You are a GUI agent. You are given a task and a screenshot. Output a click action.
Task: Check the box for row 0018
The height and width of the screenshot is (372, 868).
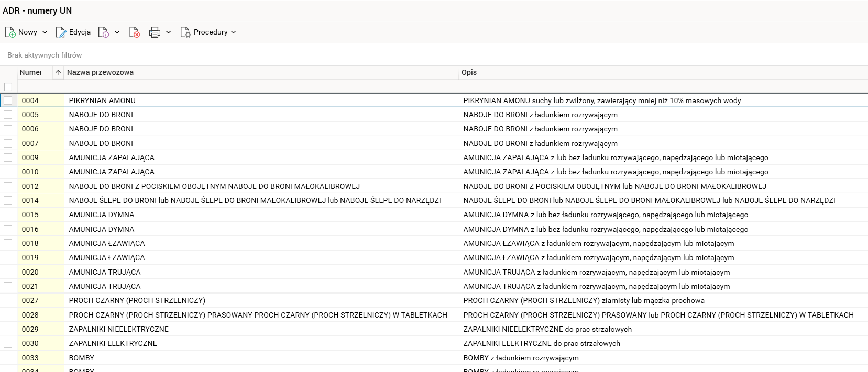point(8,243)
